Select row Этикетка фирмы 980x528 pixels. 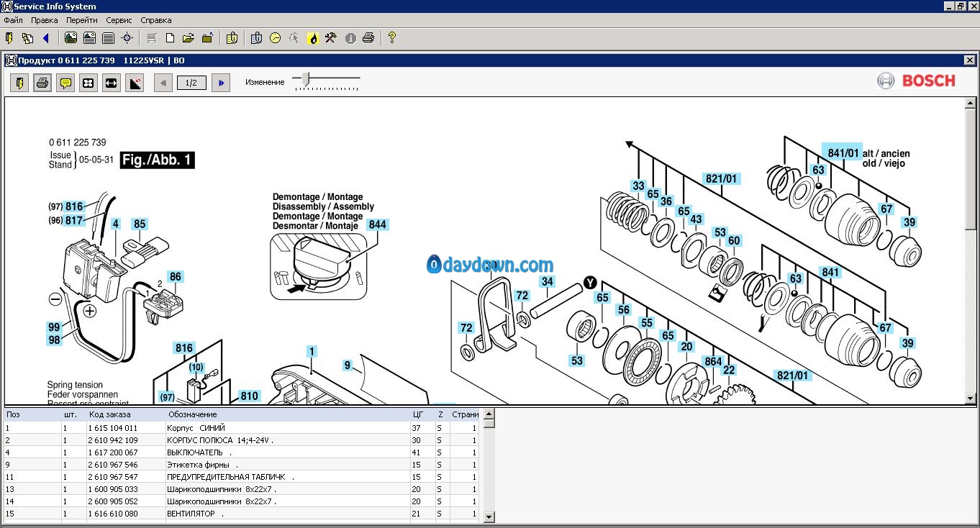pyautogui.click(x=241, y=465)
